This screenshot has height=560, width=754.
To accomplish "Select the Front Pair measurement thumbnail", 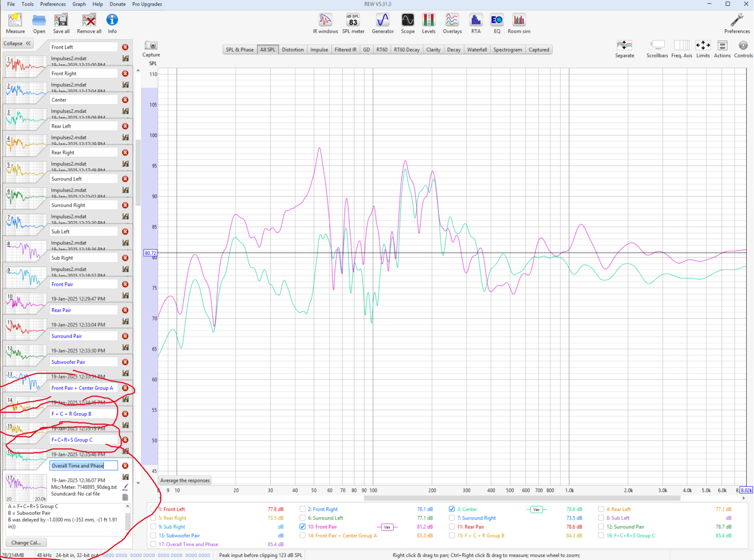I will coord(26,303).
